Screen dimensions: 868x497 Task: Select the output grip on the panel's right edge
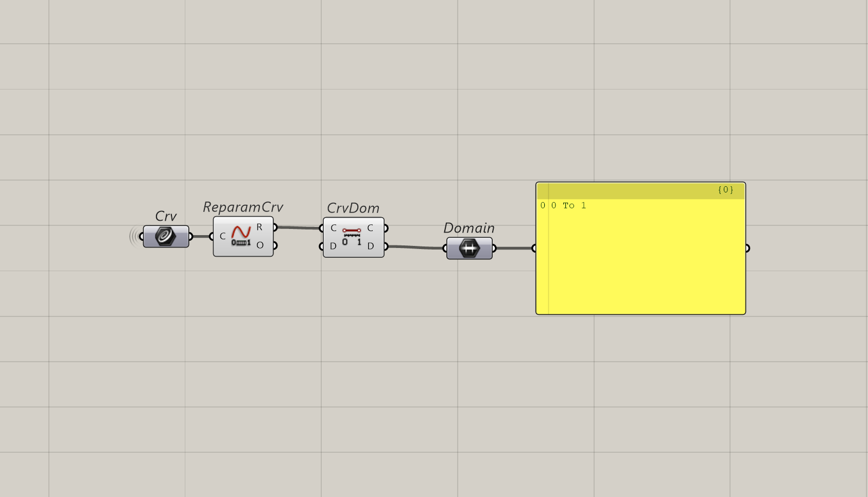pyautogui.click(x=747, y=248)
